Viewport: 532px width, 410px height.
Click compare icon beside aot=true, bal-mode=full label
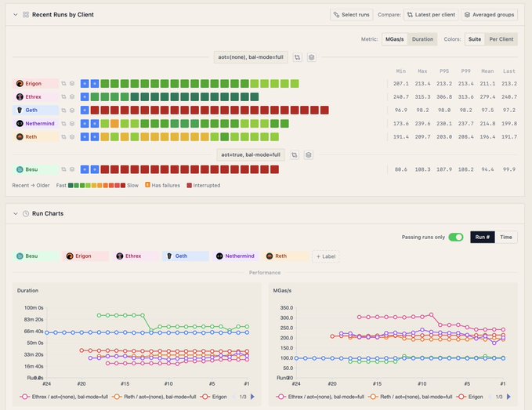pos(295,154)
